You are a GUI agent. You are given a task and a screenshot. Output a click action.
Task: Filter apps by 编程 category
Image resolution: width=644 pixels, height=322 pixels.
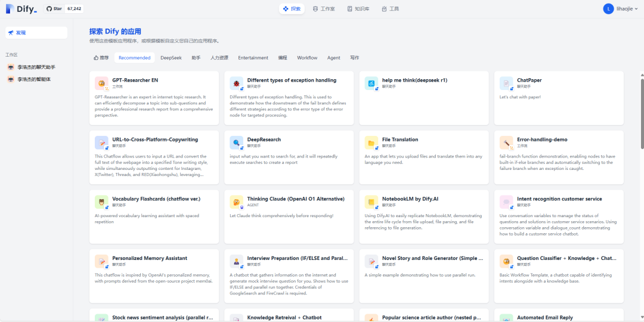coord(283,58)
